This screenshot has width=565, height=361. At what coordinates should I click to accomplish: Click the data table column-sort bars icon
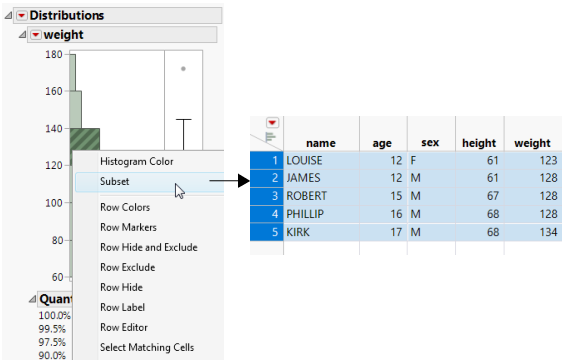pos(270,137)
